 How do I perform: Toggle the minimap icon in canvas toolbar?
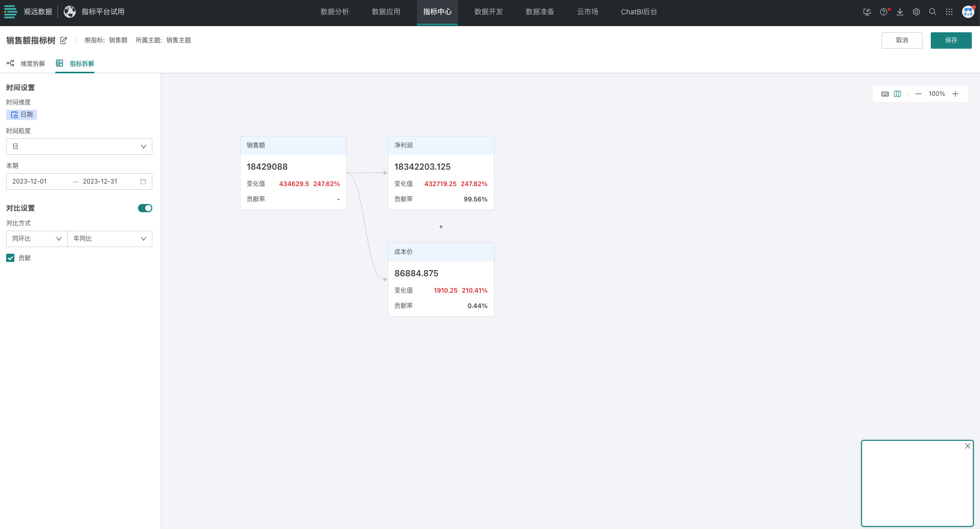[x=897, y=94]
